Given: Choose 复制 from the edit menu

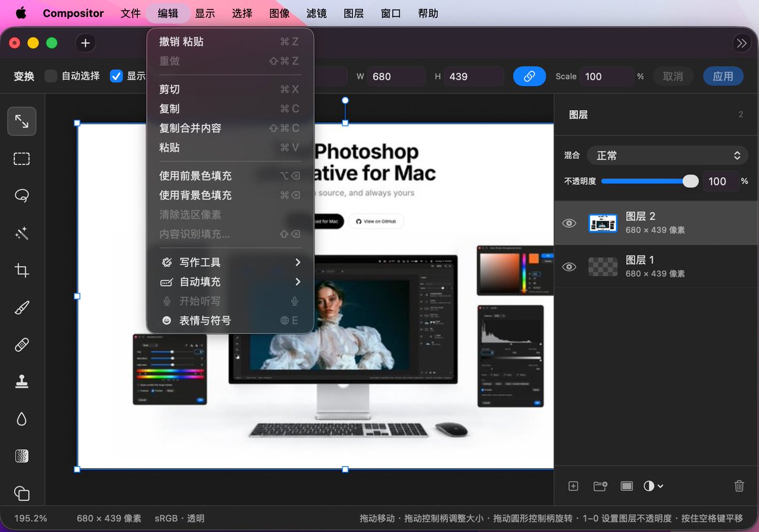Looking at the screenshot, I should click(x=230, y=109).
